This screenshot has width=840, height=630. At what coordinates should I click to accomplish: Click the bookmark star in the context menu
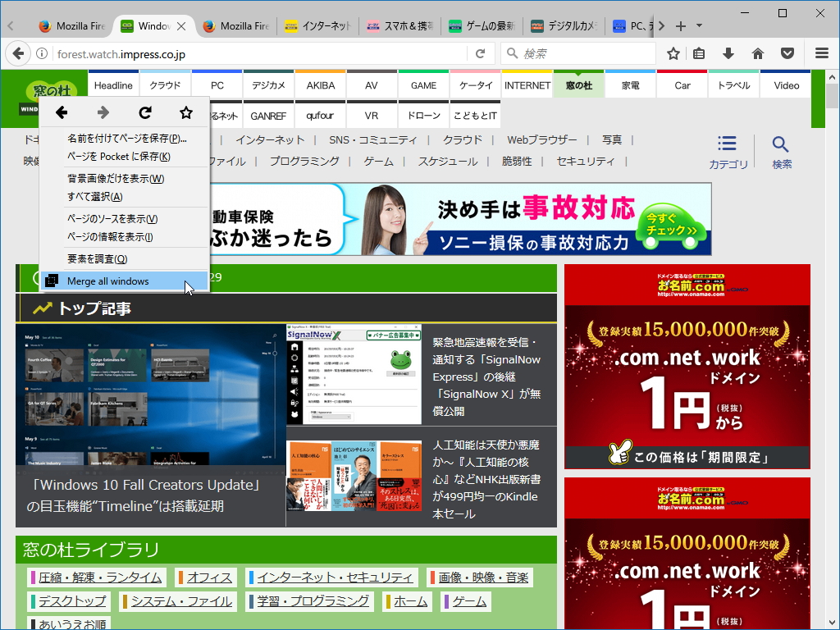click(x=186, y=113)
